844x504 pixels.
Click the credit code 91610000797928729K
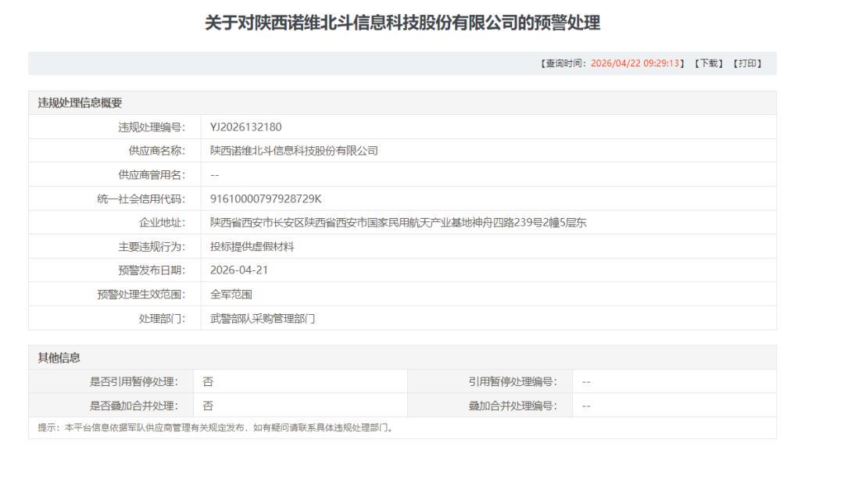tap(266, 198)
